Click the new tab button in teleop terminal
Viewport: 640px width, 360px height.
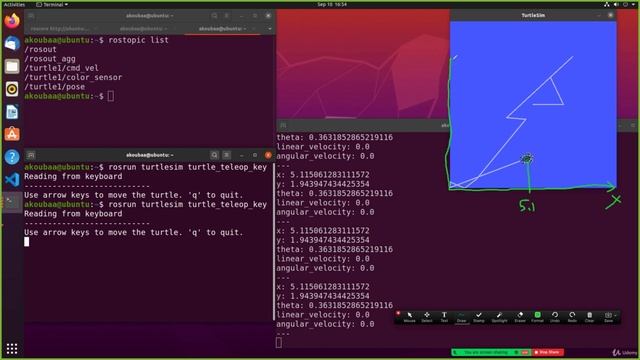(x=31, y=155)
